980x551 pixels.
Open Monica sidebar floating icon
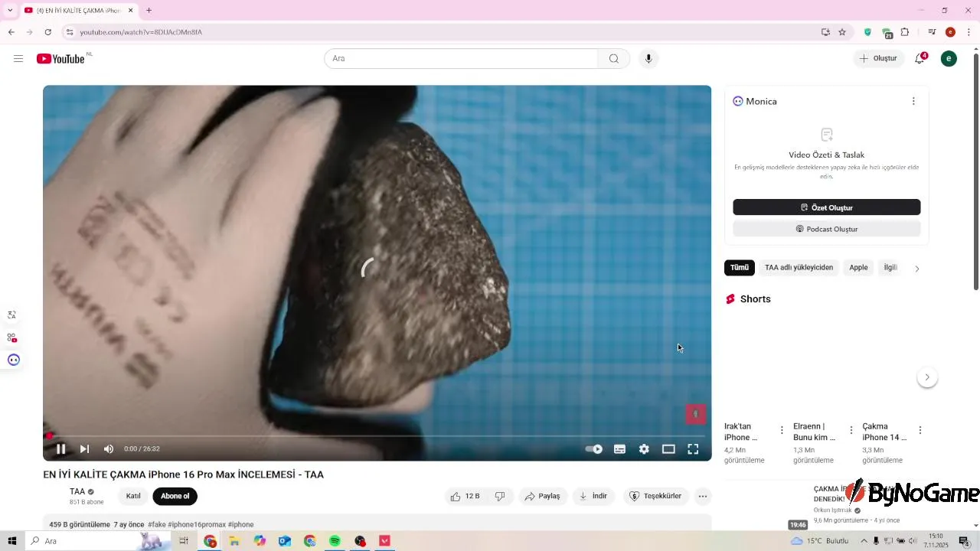[13, 360]
